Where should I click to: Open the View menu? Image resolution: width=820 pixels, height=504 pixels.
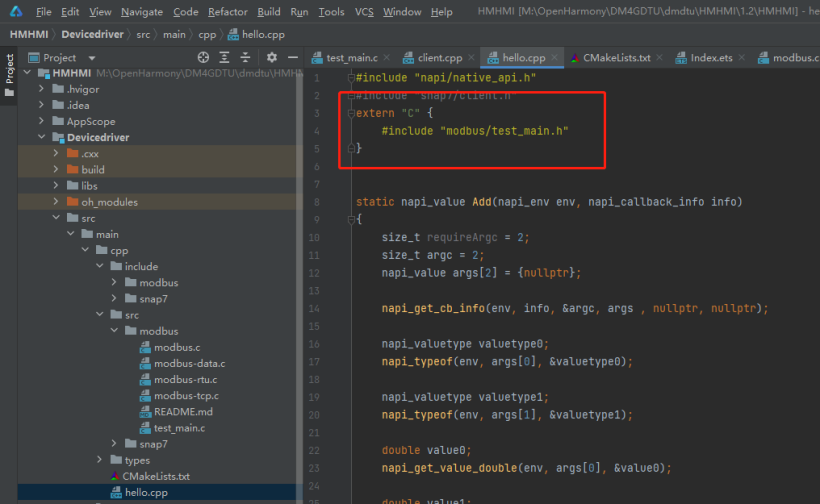tap(100, 12)
